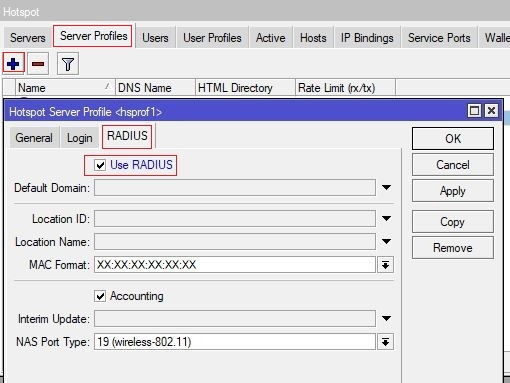Select the Server Profiles tab
Viewport: 510px width, 383px height.
point(94,36)
